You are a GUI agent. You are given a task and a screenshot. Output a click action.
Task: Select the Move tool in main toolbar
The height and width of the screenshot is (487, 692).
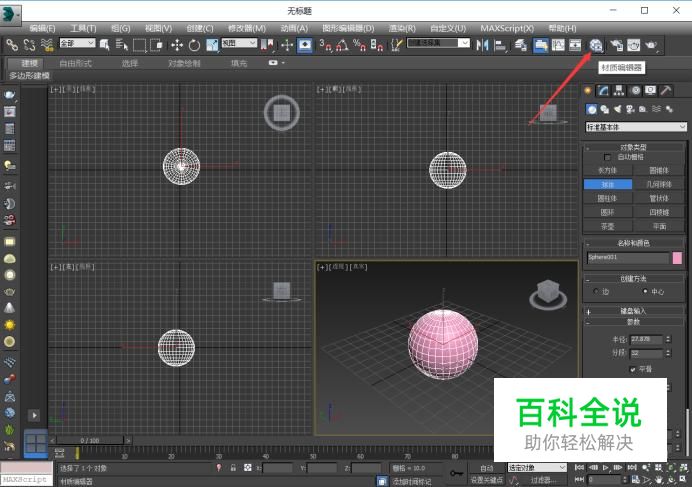click(x=177, y=45)
